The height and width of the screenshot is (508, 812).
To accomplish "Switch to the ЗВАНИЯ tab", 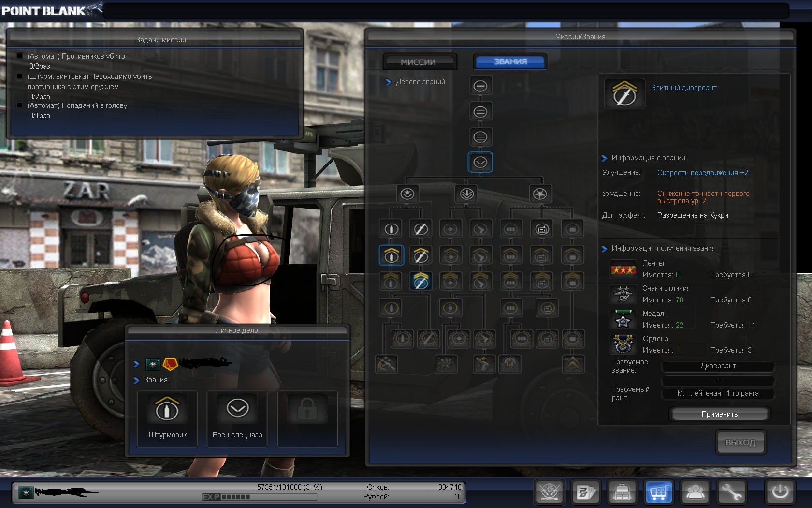I will tap(510, 61).
